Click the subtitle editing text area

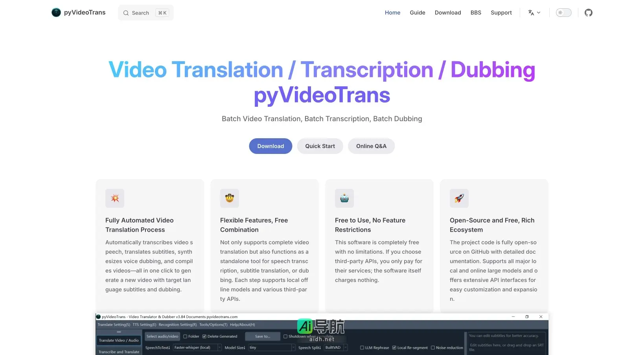507,343
